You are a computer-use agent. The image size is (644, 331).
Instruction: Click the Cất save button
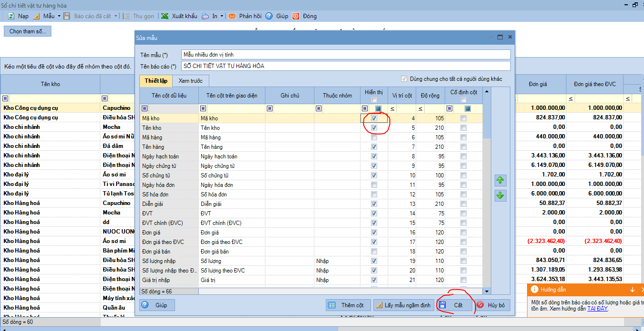pyautogui.click(x=455, y=305)
